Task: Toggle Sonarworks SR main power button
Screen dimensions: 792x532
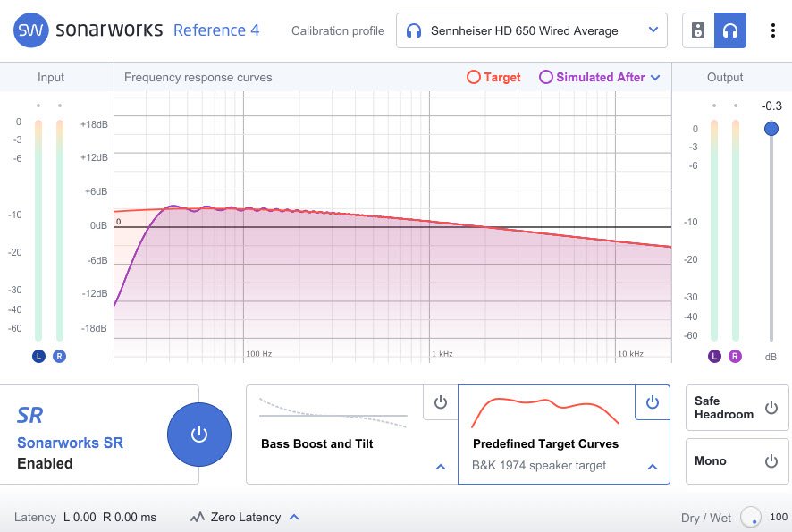Action: click(199, 435)
